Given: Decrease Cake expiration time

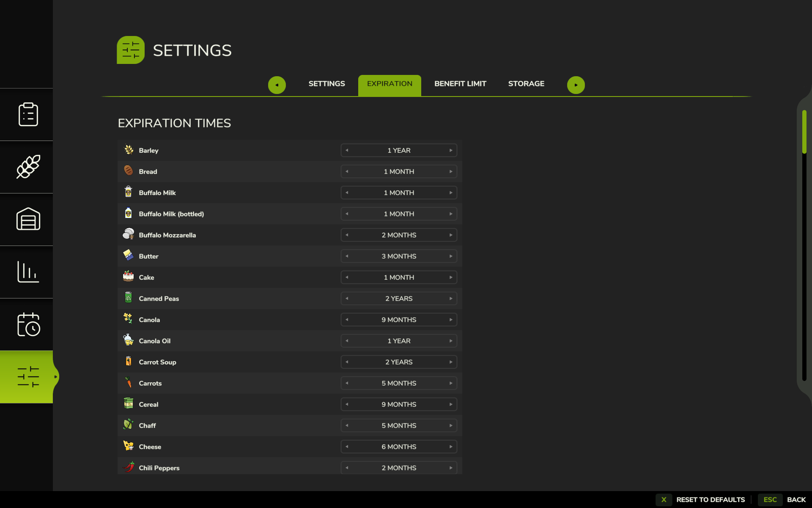Looking at the screenshot, I should (x=347, y=277).
